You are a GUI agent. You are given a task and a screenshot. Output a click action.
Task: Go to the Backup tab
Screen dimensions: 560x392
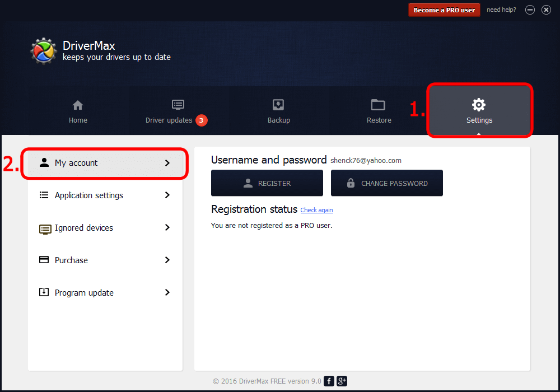[278, 111]
